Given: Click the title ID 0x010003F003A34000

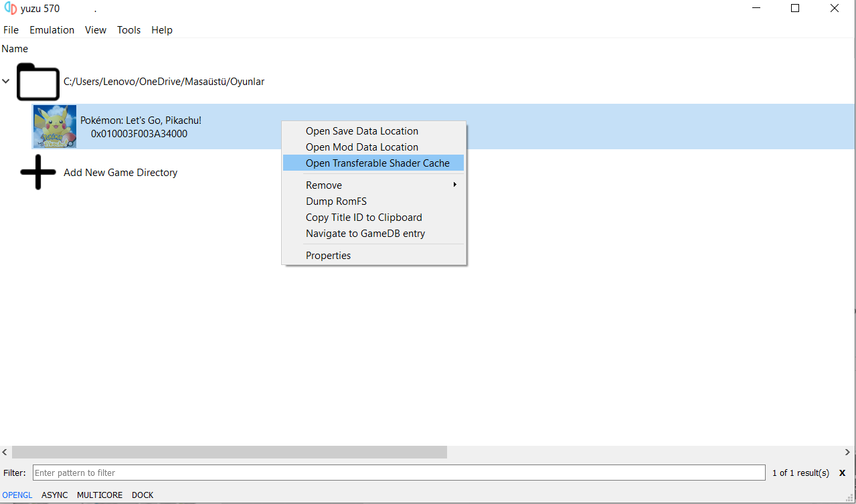Looking at the screenshot, I should pyautogui.click(x=139, y=134).
